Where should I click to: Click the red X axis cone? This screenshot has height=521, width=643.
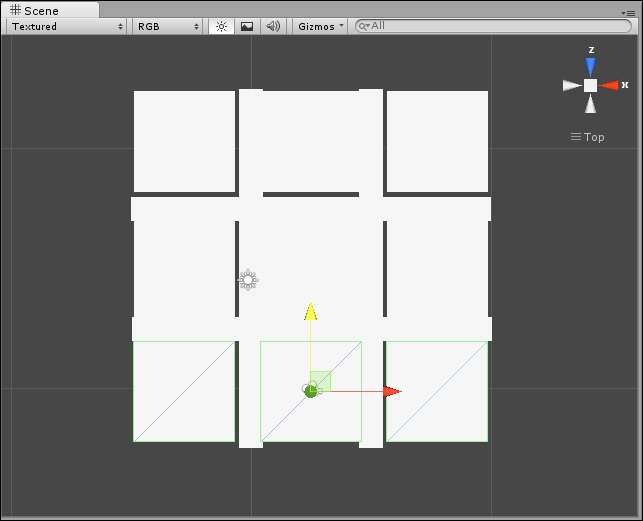click(x=609, y=85)
